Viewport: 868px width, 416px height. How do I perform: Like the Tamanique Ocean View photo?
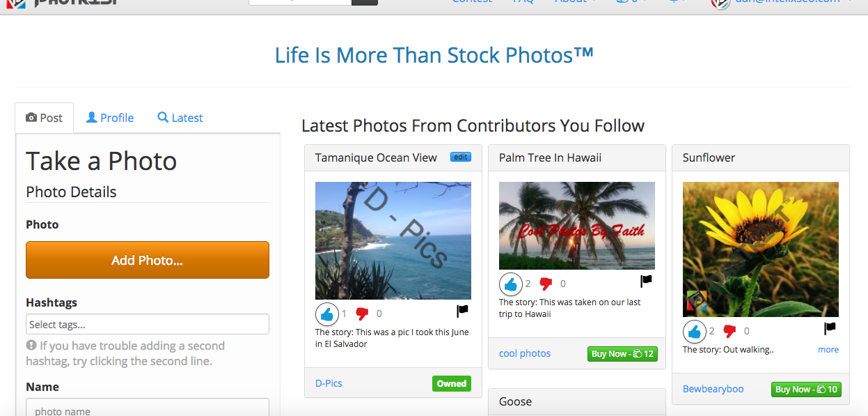(327, 314)
